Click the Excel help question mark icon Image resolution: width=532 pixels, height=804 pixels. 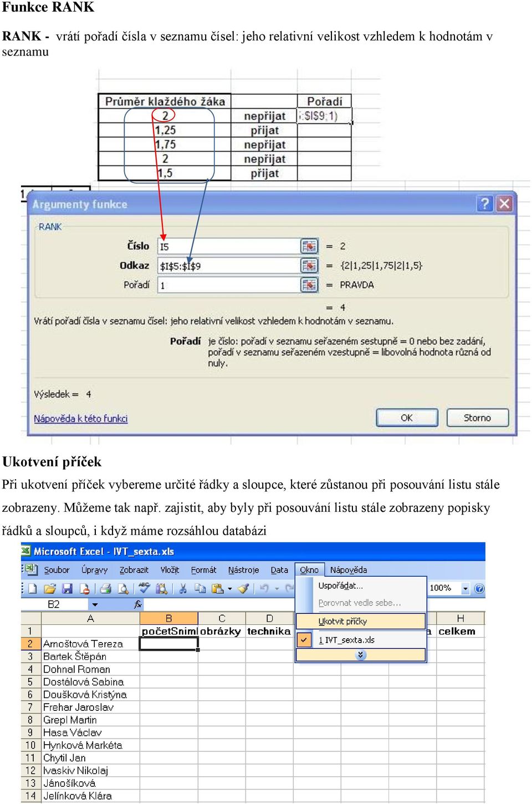479,588
